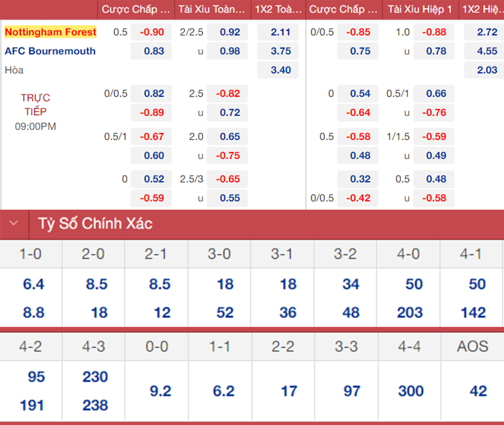Choose AOS correct score odds 42
Viewport: 504px width, 425px height.
pyautogui.click(x=478, y=391)
